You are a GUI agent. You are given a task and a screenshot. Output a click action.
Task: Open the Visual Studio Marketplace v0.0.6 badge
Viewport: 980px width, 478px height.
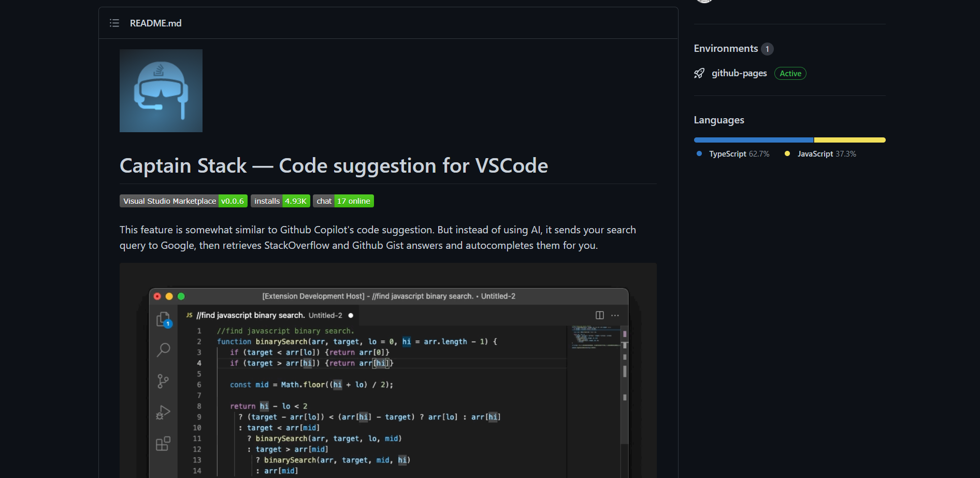[x=183, y=201]
